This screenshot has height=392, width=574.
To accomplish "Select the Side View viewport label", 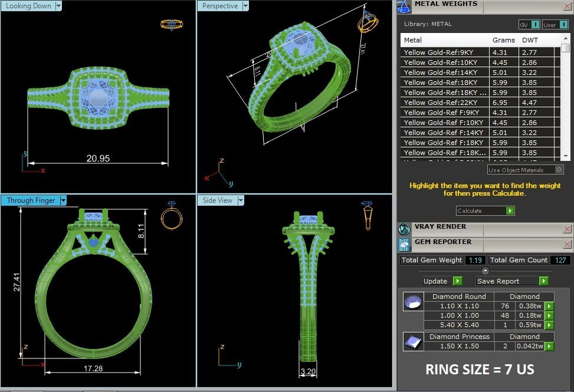I will click(x=218, y=200).
